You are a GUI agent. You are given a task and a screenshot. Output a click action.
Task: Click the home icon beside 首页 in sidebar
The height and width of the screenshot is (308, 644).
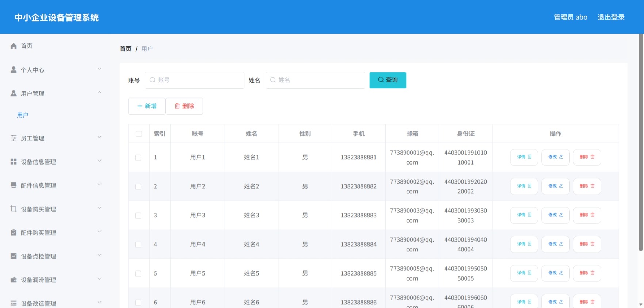[x=14, y=46]
